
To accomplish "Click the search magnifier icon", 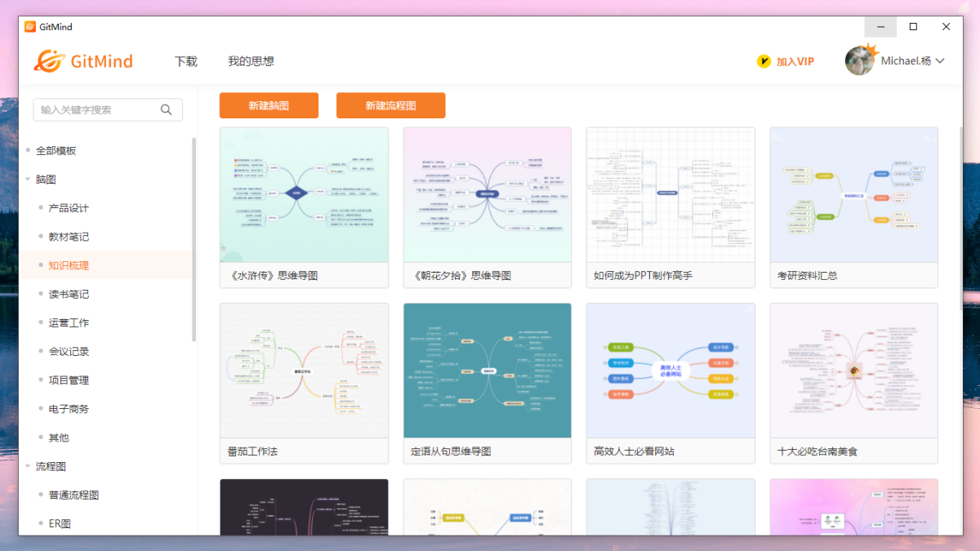I will point(167,109).
